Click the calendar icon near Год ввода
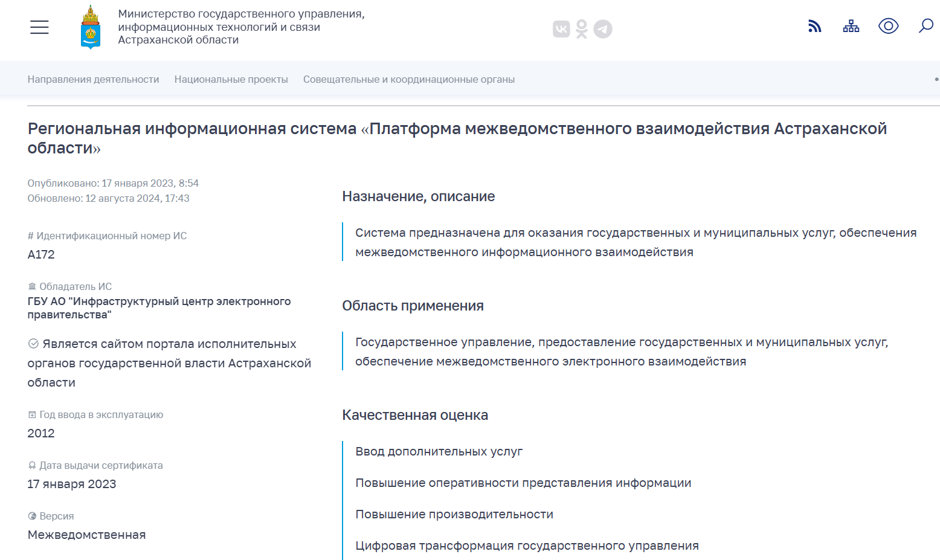 click(32, 415)
